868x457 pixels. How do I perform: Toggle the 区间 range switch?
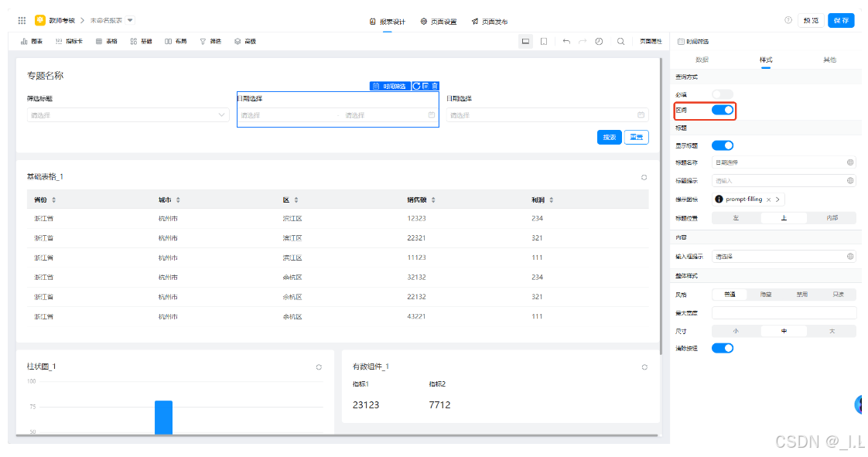pyautogui.click(x=723, y=110)
